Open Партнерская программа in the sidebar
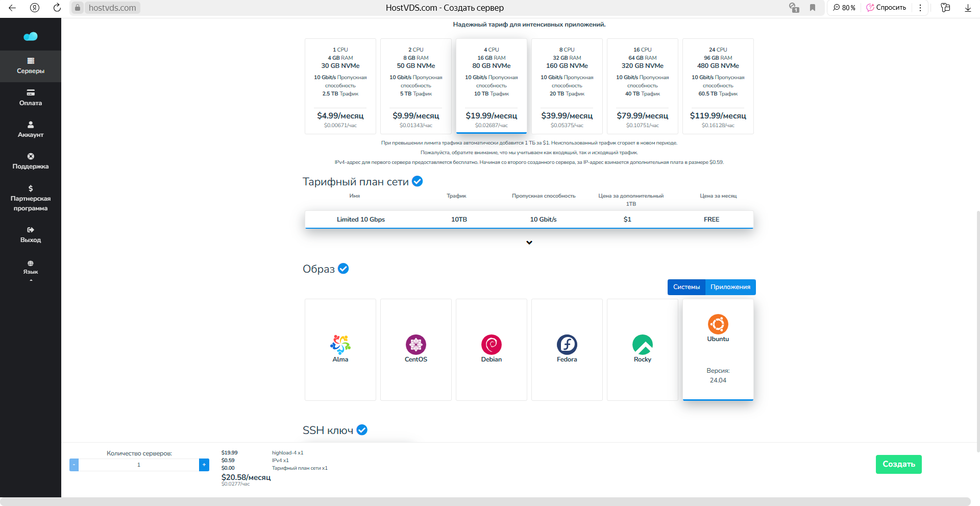980x506 pixels. click(x=31, y=198)
